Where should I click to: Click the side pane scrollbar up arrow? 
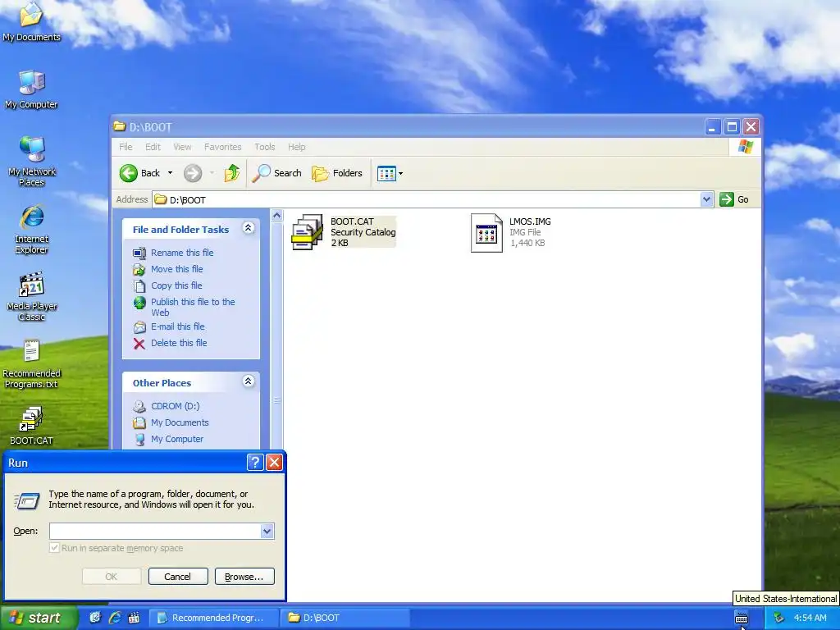click(276, 216)
